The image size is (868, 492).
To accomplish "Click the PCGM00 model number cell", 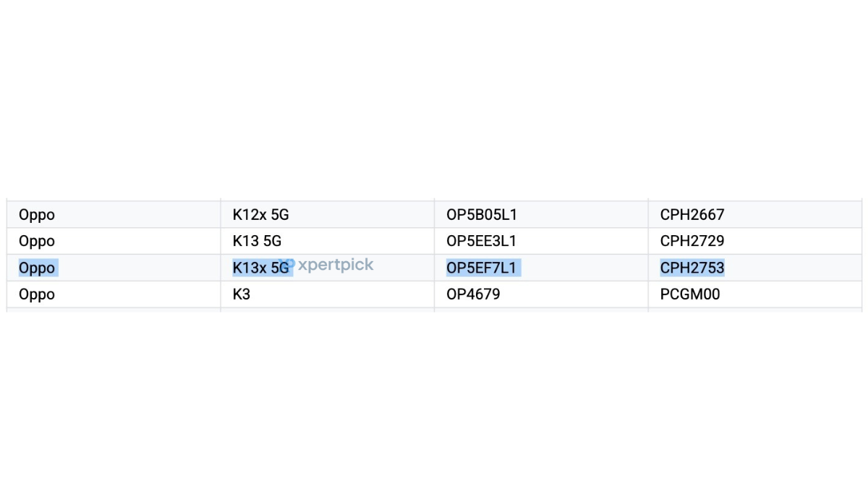I will (690, 294).
